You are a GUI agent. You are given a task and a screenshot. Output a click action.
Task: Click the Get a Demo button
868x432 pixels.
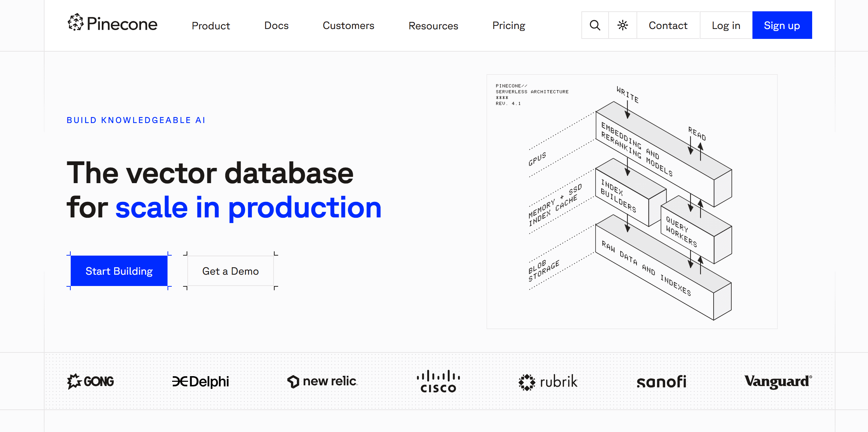click(x=230, y=271)
